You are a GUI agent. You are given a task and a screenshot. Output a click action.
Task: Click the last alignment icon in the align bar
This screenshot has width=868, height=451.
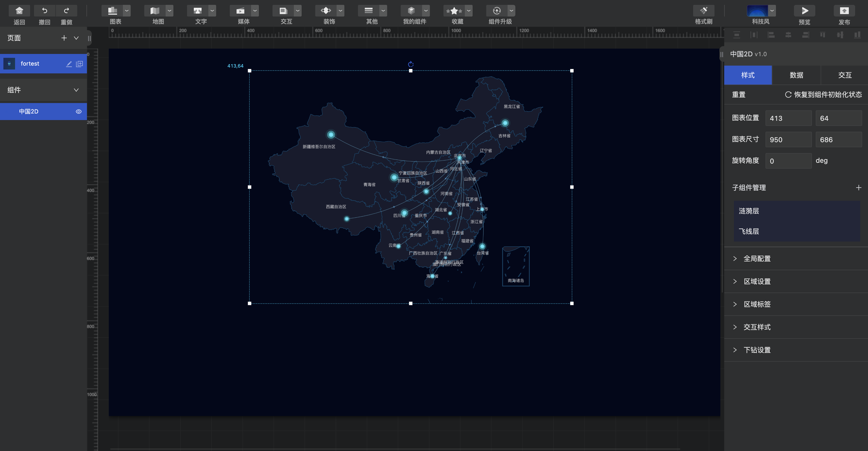coord(857,35)
